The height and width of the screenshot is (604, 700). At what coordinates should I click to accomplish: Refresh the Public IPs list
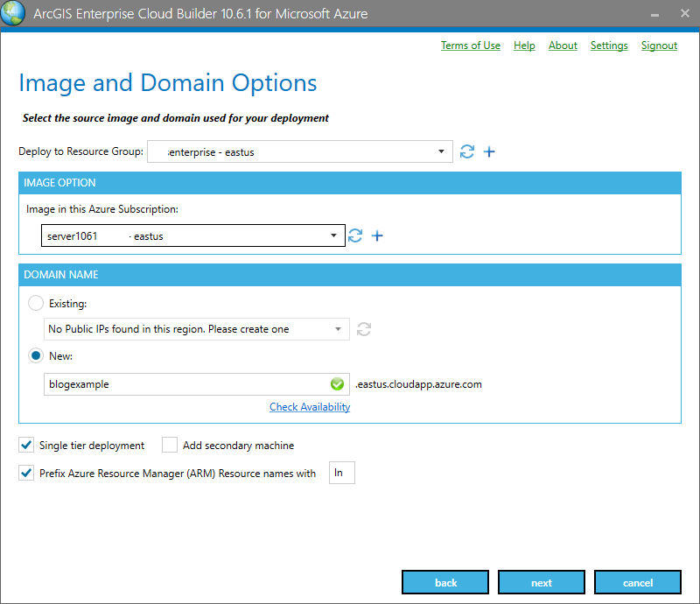click(x=363, y=329)
